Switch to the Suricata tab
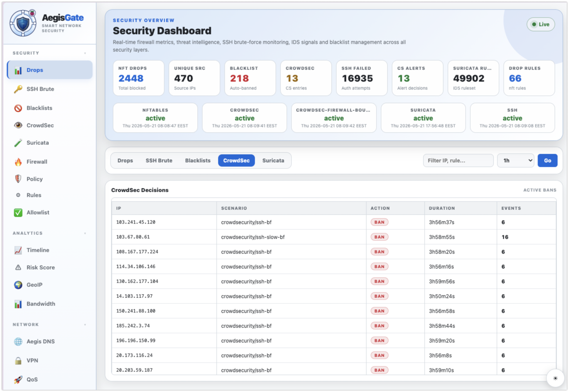569x392 pixels. [x=273, y=161]
